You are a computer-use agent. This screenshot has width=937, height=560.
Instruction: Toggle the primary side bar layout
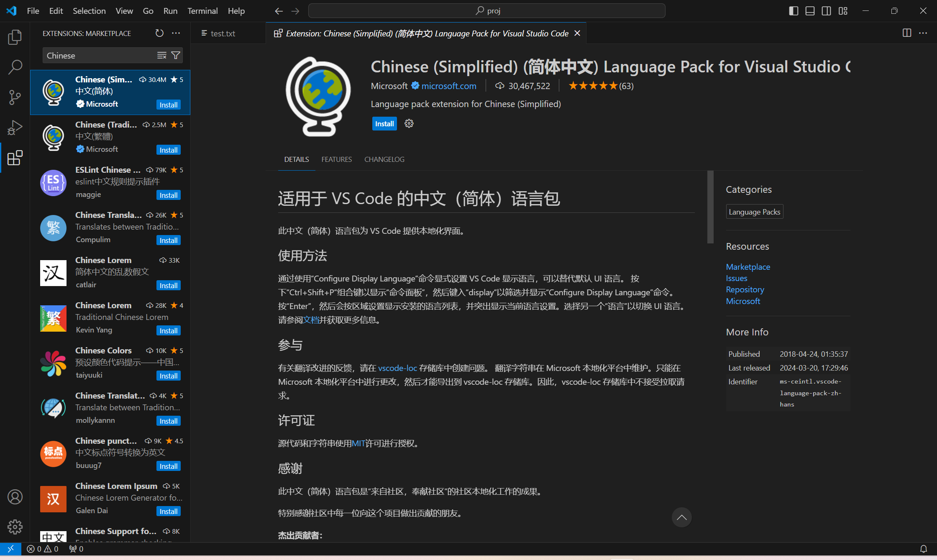coord(794,11)
